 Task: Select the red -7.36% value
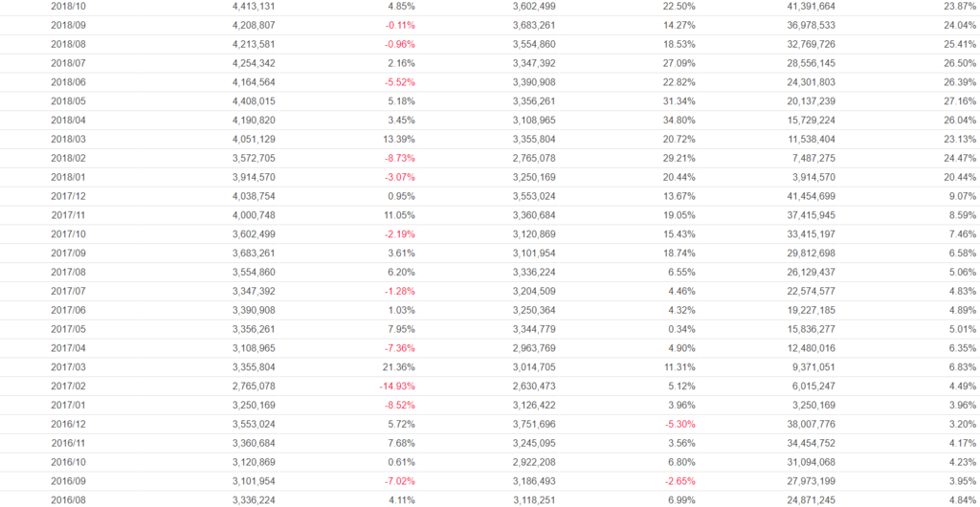pos(399,348)
